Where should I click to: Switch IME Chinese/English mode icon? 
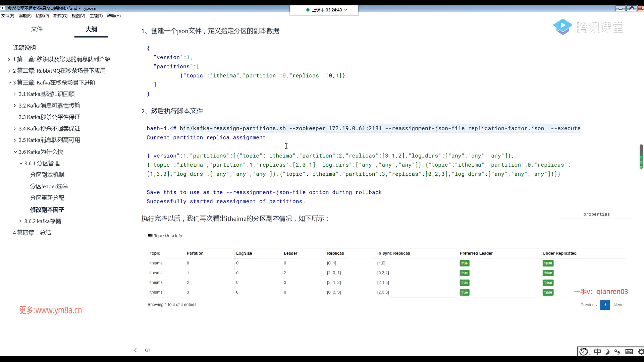click(597, 352)
